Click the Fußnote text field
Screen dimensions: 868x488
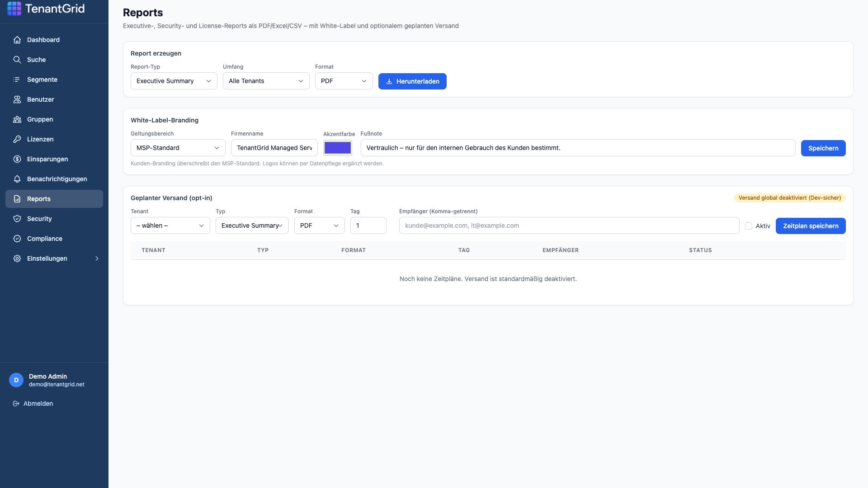[x=578, y=148]
